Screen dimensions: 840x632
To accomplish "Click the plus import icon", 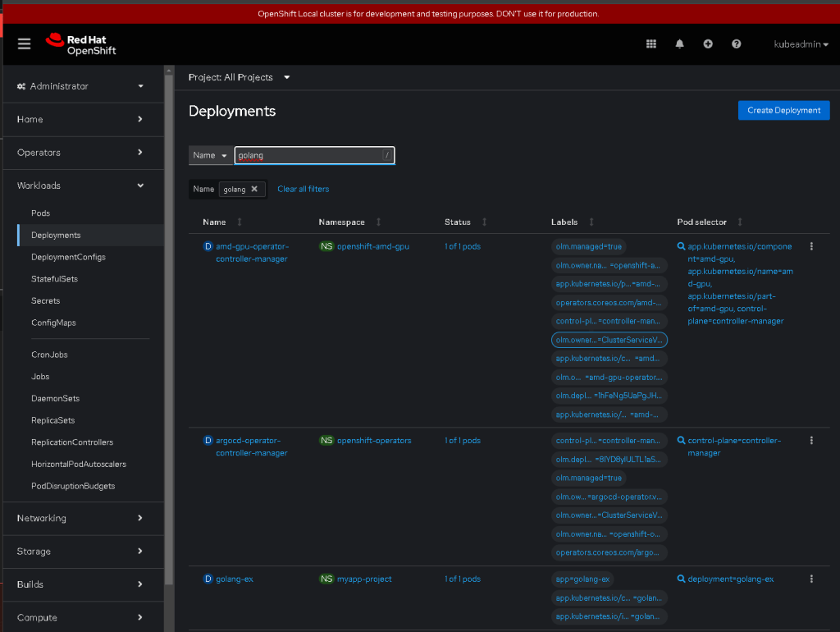I will point(708,44).
